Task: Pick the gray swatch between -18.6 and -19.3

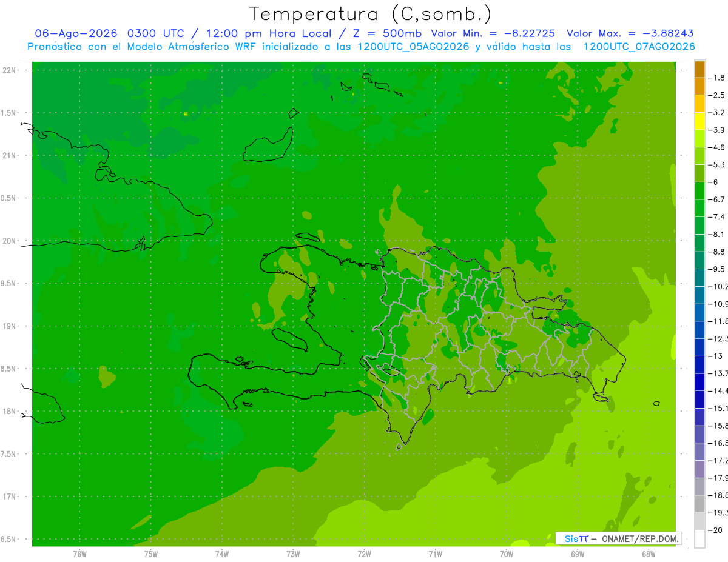Action: pyautogui.click(x=699, y=504)
